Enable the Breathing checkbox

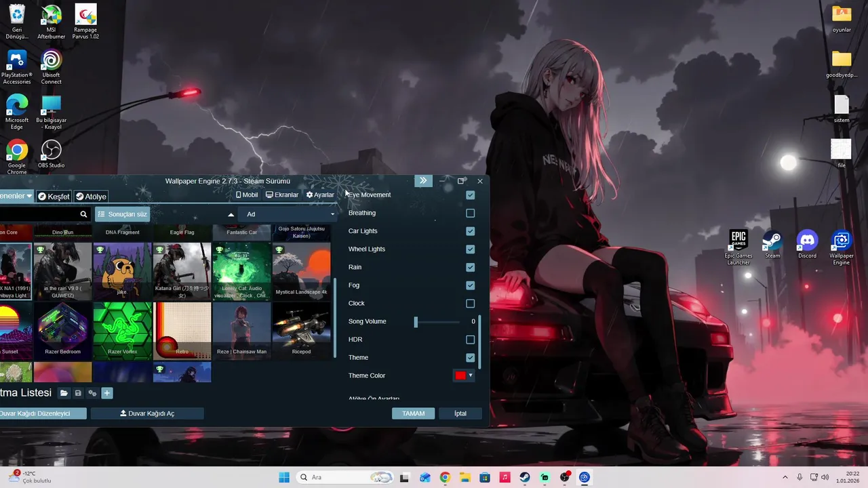[x=470, y=213]
